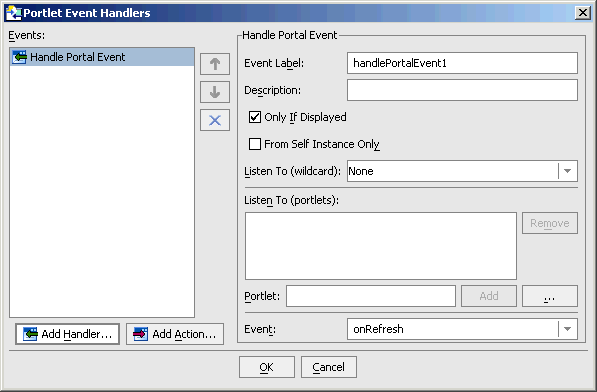Move selected event up with arrow icon

(x=215, y=64)
